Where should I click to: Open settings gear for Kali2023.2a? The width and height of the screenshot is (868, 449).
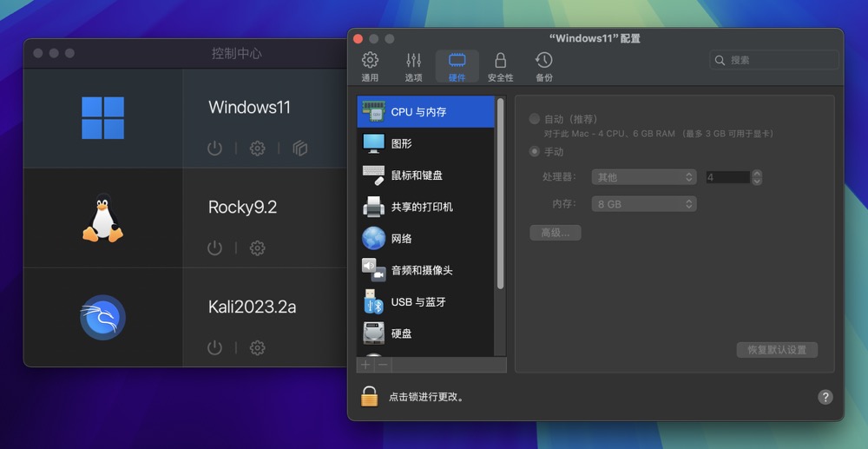[x=257, y=348]
